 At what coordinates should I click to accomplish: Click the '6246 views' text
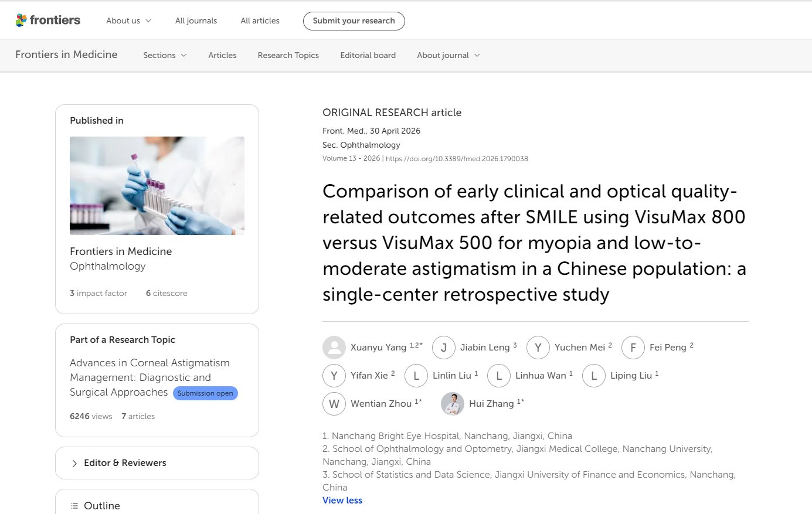(x=91, y=416)
